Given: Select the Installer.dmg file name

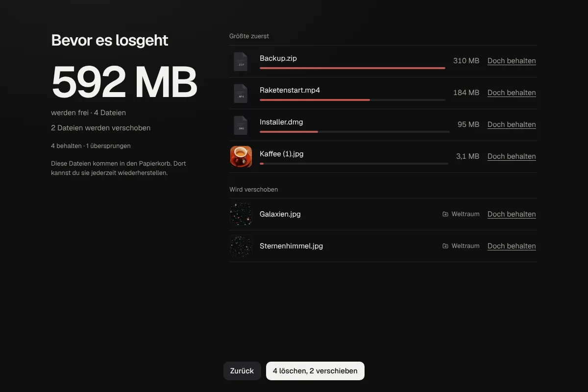Looking at the screenshot, I should (281, 122).
